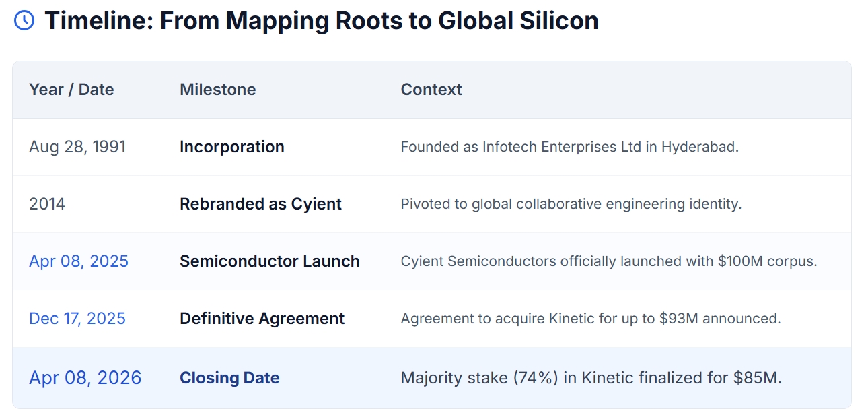
Task: Click the $100M corpus launch description
Action: (x=608, y=261)
